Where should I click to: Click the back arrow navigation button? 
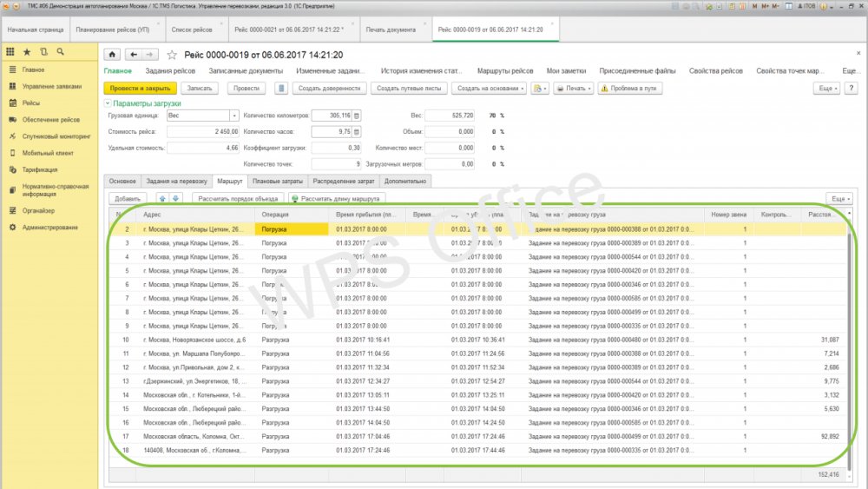[x=132, y=54]
